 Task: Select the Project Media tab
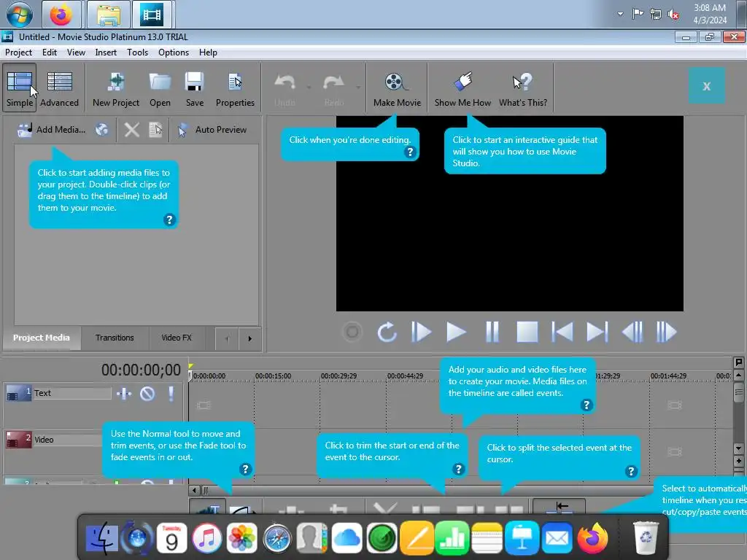pyautogui.click(x=42, y=338)
